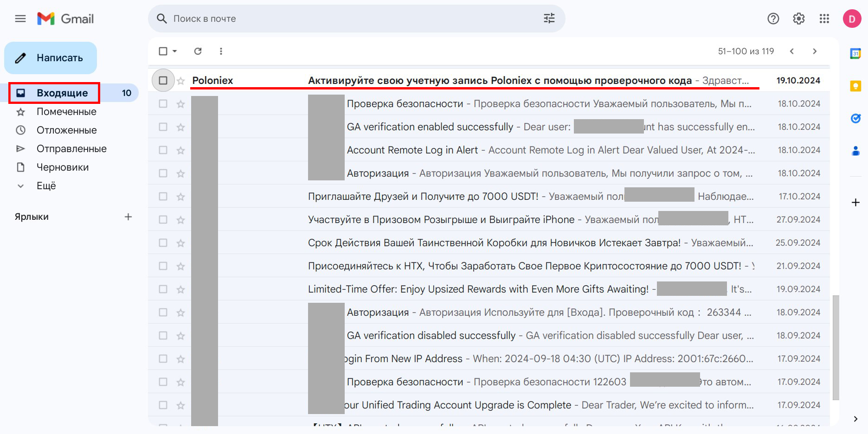The height and width of the screenshot is (434, 868).
Task: Create a new label with plus icon
Action: (129, 217)
